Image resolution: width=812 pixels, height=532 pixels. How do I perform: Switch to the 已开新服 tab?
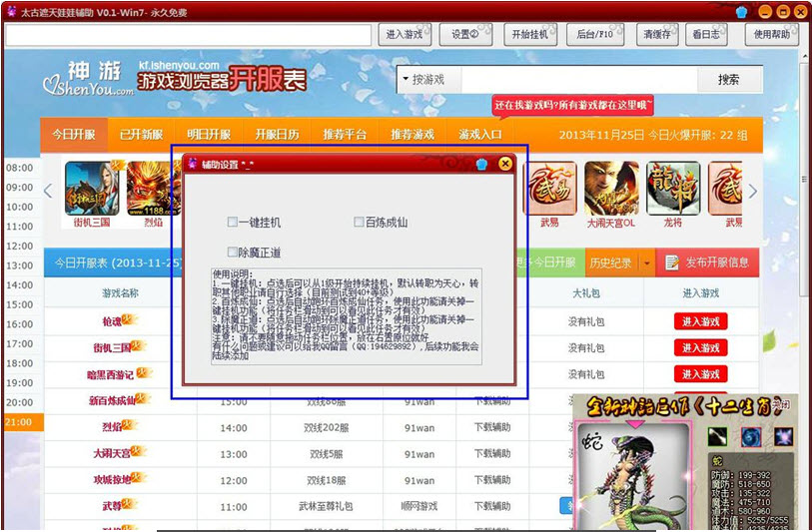(142, 135)
